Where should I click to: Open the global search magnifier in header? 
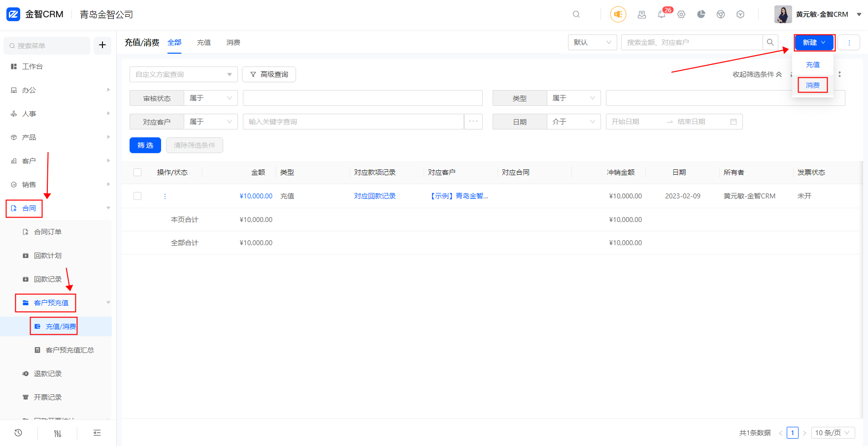click(x=576, y=14)
